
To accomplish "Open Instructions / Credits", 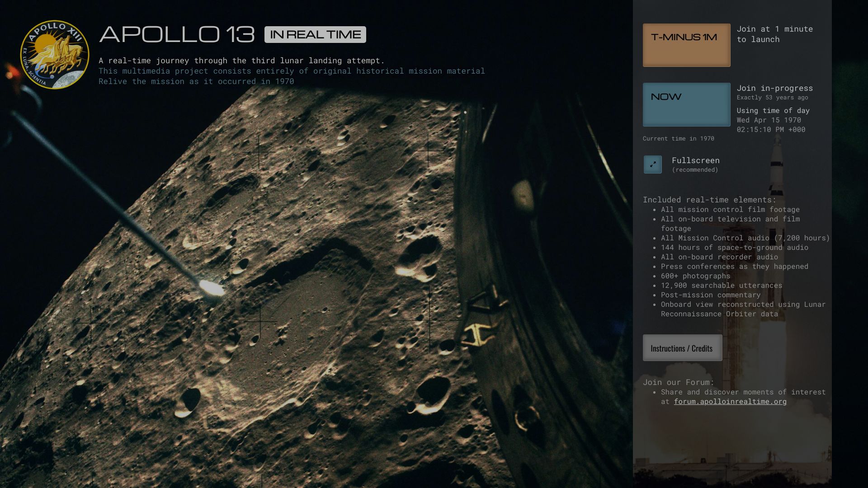I will click(682, 348).
